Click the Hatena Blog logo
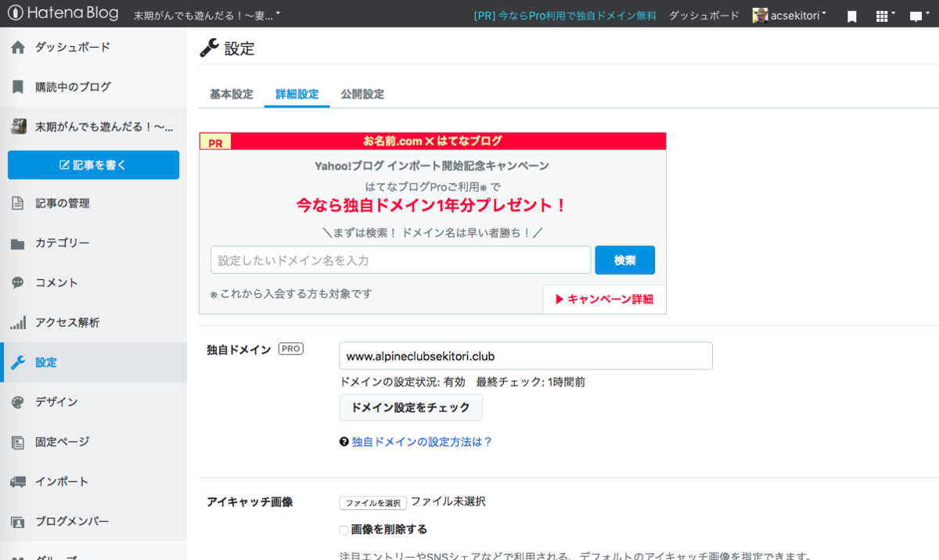The image size is (939, 560). (x=63, y=13)
